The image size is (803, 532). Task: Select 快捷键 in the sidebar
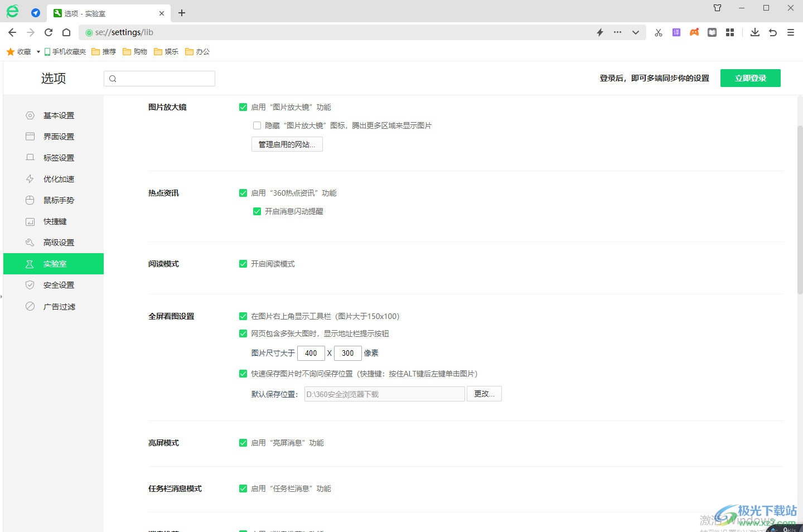[x=54, y=221]
